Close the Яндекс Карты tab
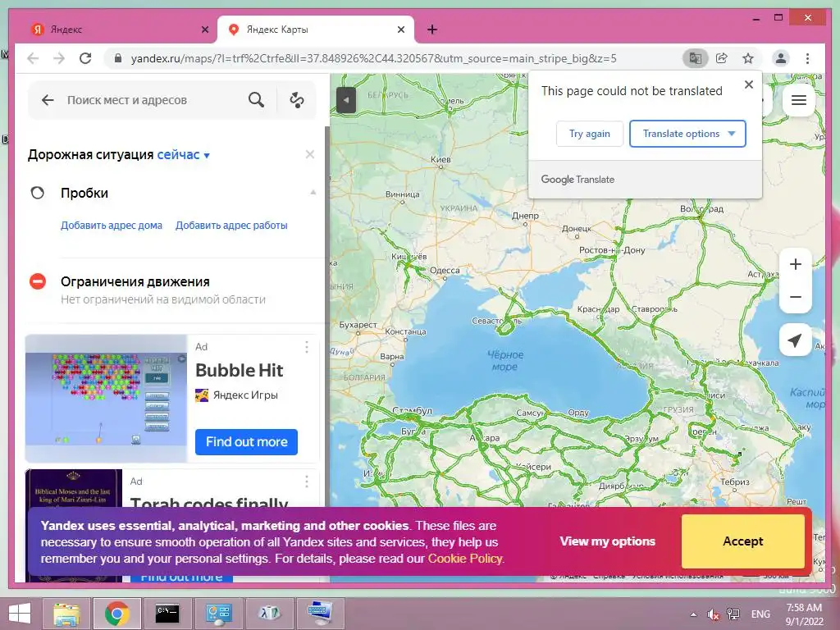This screenshot has width=840, height=630. [400, 30]
